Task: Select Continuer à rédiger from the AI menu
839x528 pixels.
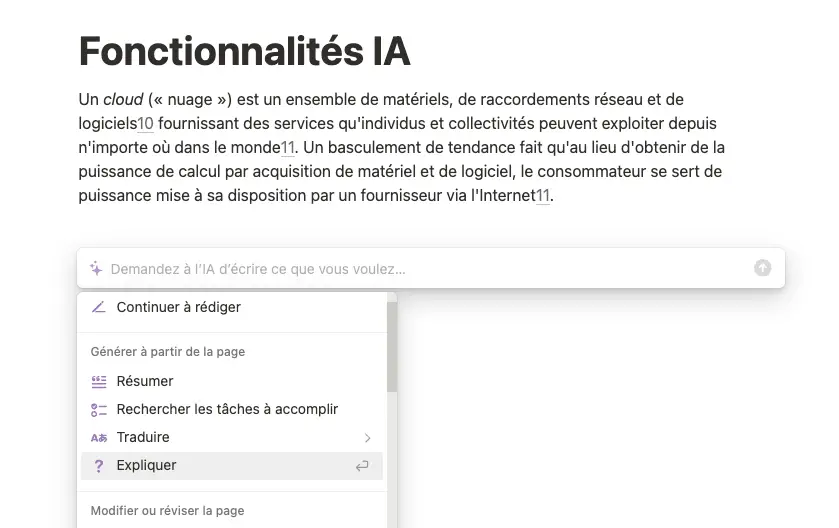Action: (232, 307)
